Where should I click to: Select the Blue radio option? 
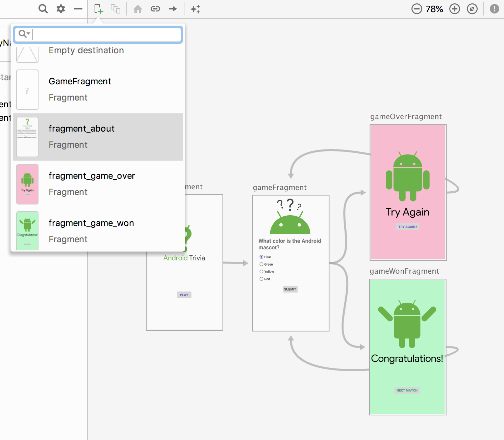coord(261,257)
